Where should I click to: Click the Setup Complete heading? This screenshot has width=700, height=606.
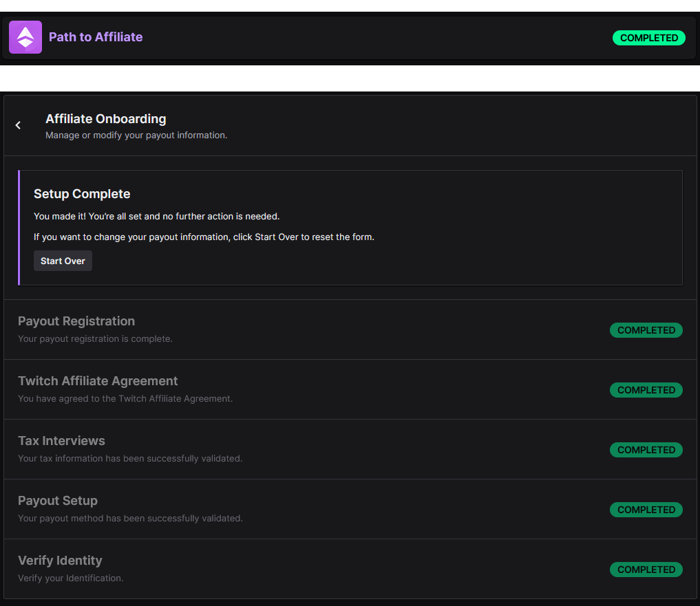[x=82, y=194]
